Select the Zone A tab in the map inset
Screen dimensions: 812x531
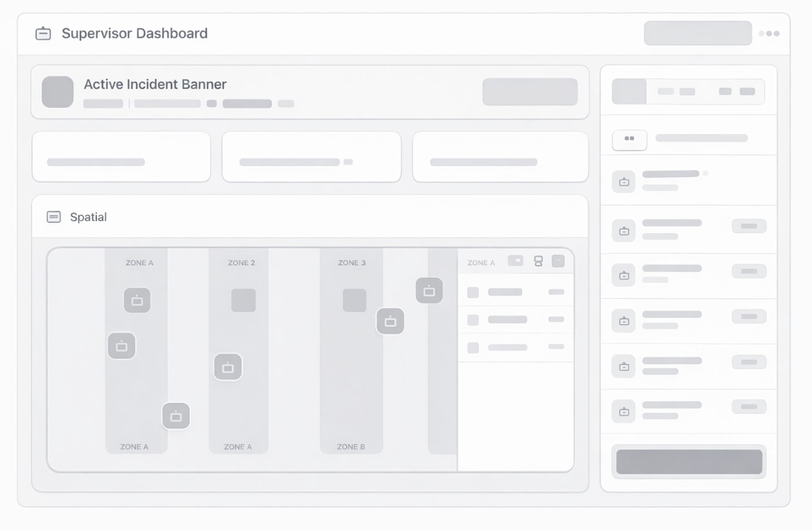481,263
